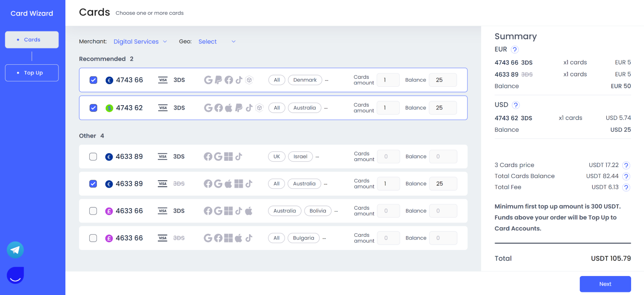Image resolution: width=644 pixels, height=295 pixels.
Task: Expand more geos after Israel tag
Action: (x=317, y=157)
